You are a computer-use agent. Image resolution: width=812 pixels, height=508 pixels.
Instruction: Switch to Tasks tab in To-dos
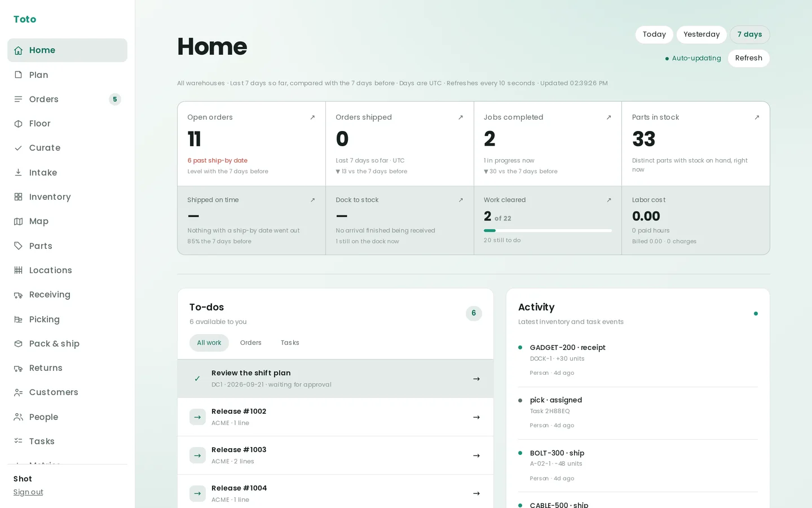[290, 343]
